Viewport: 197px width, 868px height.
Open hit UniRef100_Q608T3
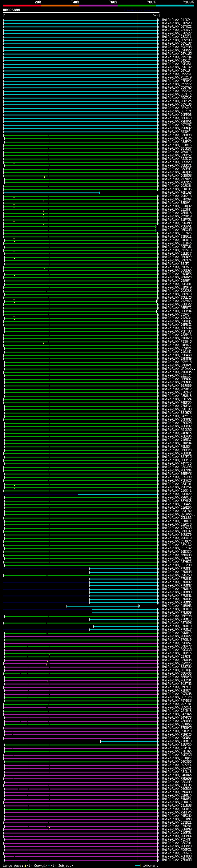pyautogui.click(x=177, y=152)
